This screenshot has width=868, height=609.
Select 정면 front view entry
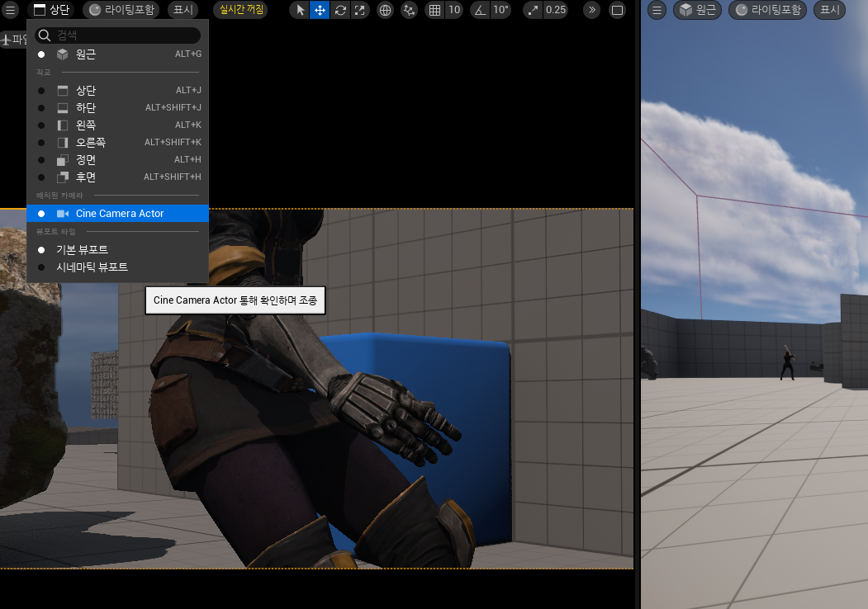point(118,159)
